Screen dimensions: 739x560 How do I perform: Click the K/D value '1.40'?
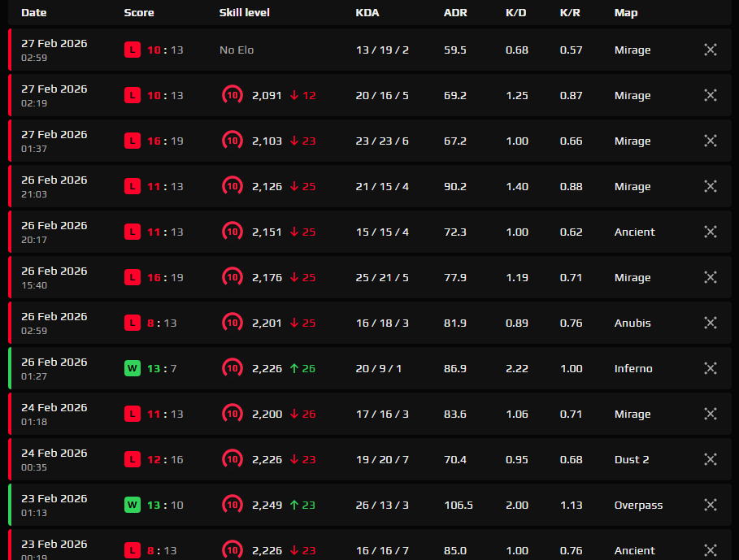pyautogui.click(x=517, y=186)
